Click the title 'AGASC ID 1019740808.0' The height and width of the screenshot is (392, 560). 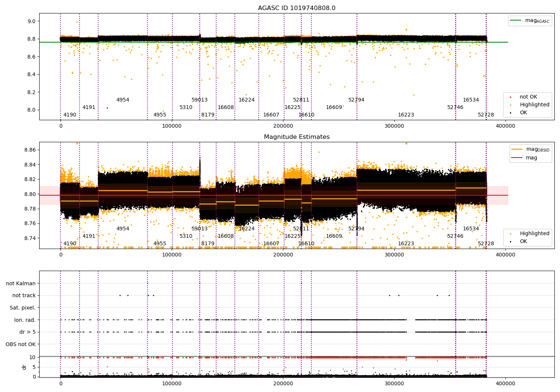[x=296, y=8]
